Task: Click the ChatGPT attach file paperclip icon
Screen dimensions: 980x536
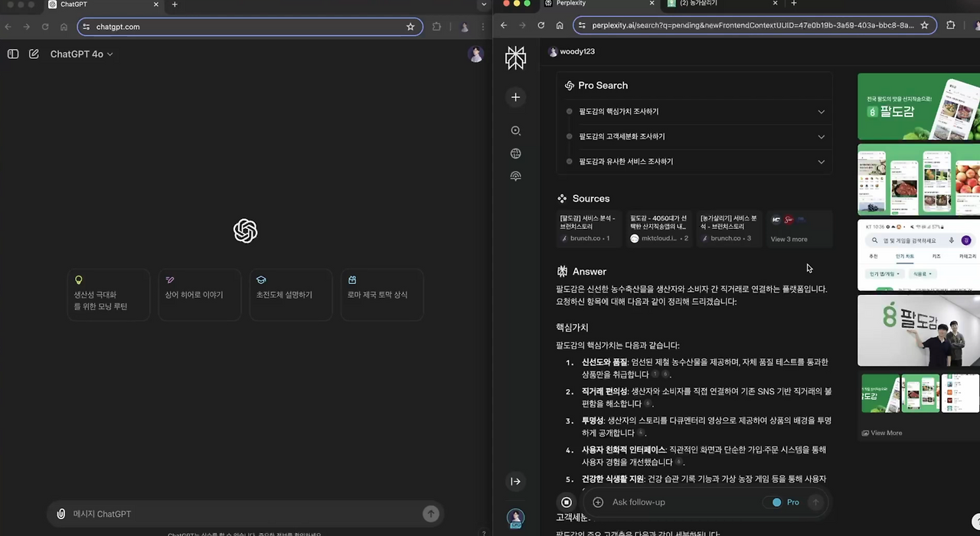Action: [60, 514]
